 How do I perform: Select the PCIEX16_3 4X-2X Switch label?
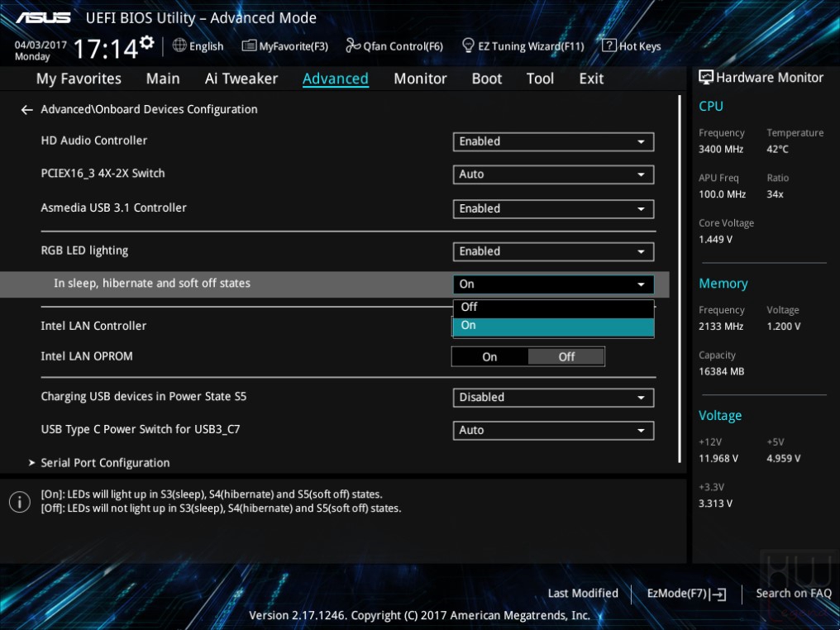103,174
